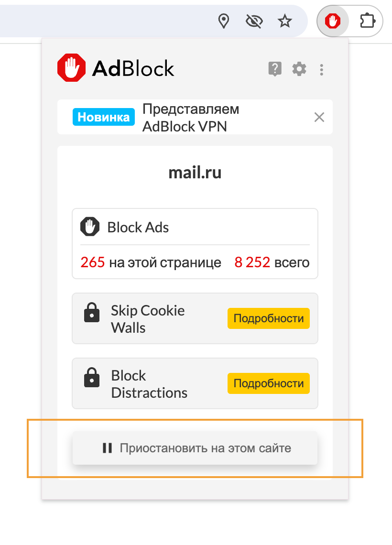Click the location pin icon in the address bar
Viewport: 392px width, 545px height.
tap(223, 21)
